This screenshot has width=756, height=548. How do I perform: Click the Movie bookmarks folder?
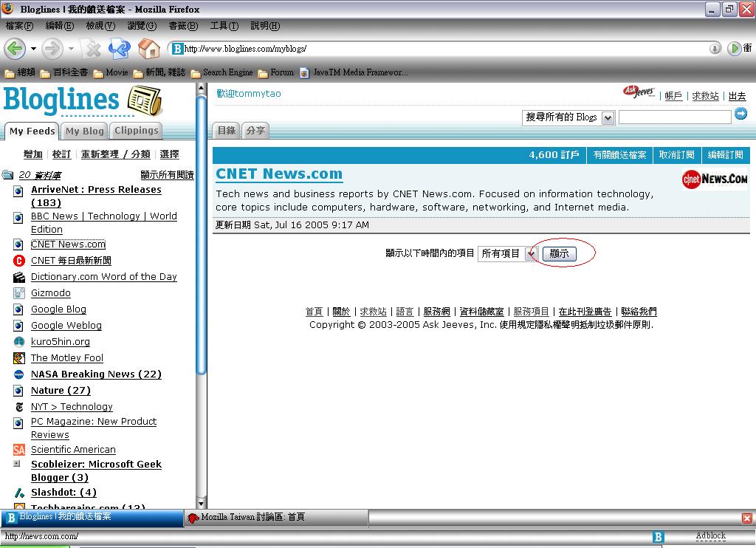[111, 72]
